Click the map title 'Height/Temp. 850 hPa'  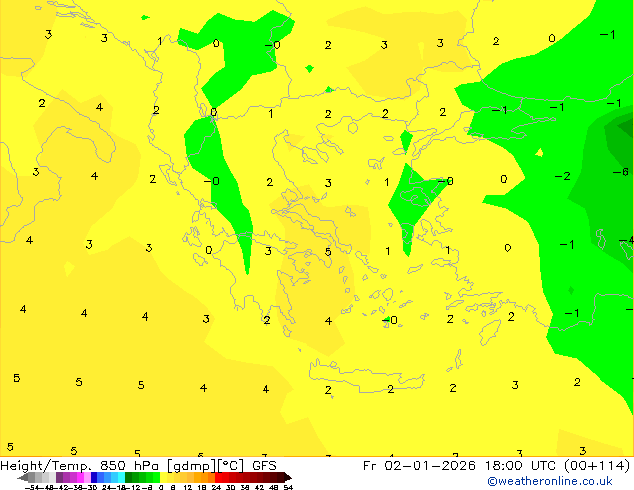coord(80,466)
